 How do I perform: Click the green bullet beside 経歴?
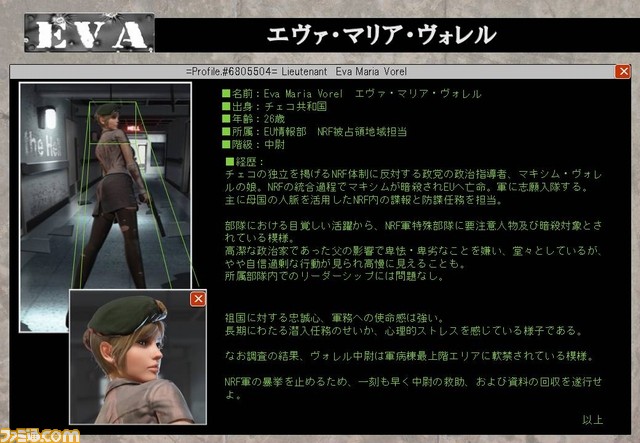(230, 161)
